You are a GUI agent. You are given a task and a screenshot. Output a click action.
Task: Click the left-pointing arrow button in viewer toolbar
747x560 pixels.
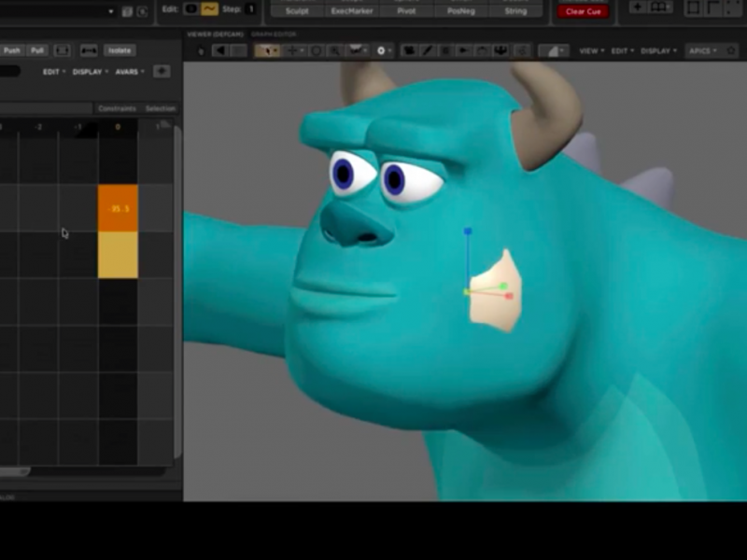pyautogui.click(x=219, y=50)
